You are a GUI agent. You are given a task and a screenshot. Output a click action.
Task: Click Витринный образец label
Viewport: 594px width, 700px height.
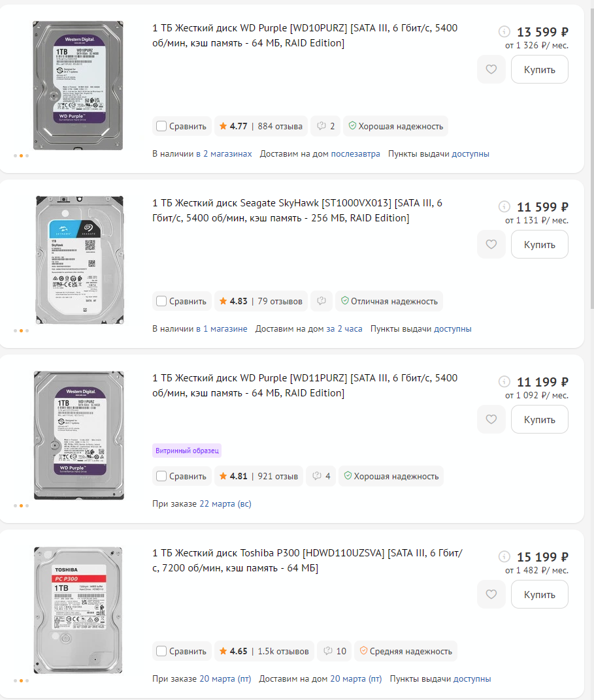pos(188,451)
